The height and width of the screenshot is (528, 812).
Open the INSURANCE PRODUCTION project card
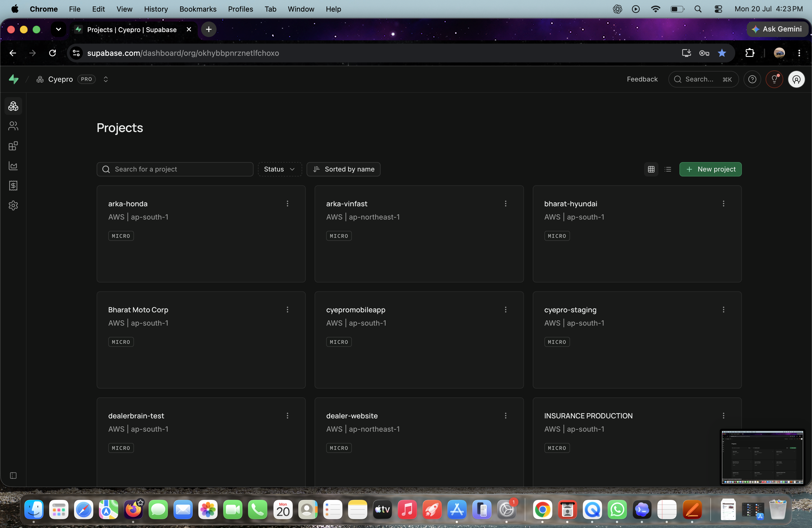(x=637, y=442)
